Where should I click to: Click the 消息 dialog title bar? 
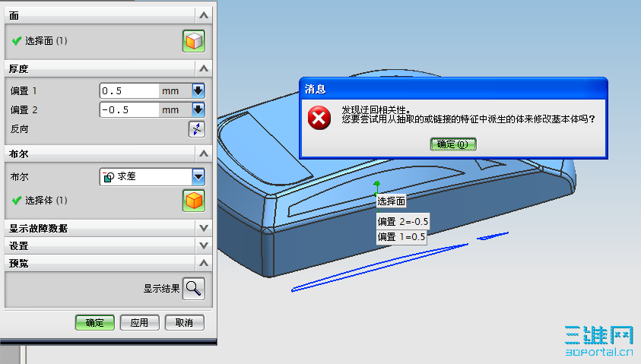click(x=453, y=89)
